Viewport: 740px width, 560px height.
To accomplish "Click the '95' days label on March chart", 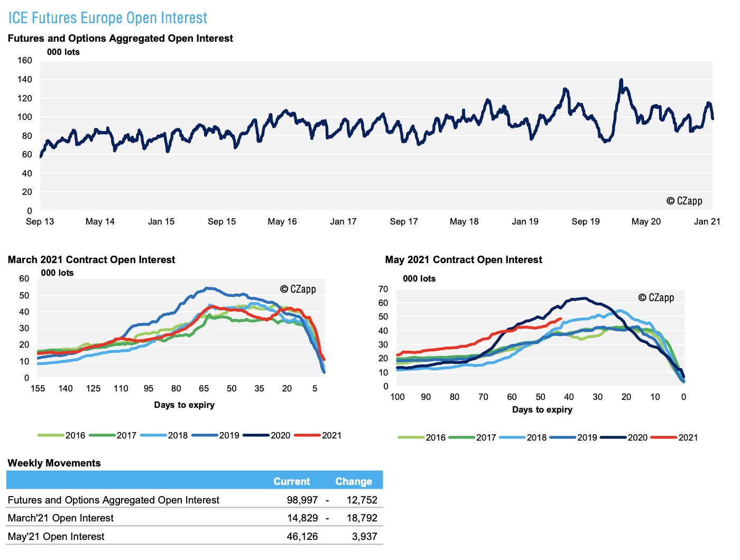I will click(x=149, y=388).
